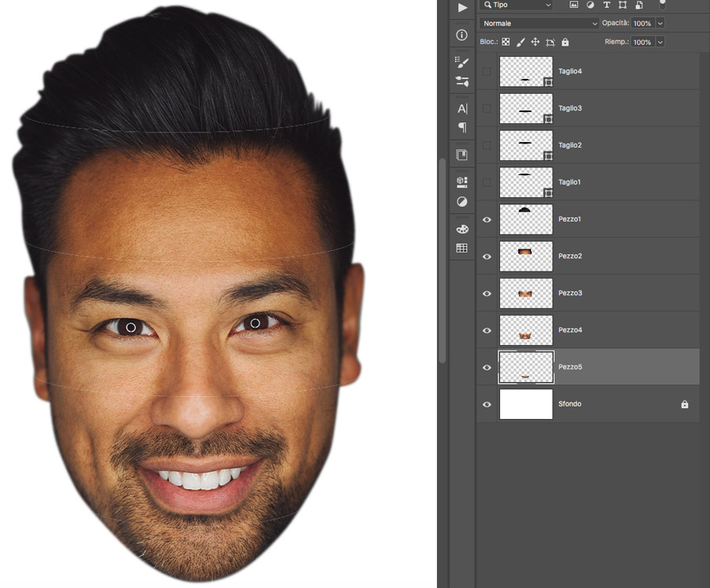This screenshot has width=710, height=588.
Task: Open the 3D panel icon
Action: (x=461, y=182)
